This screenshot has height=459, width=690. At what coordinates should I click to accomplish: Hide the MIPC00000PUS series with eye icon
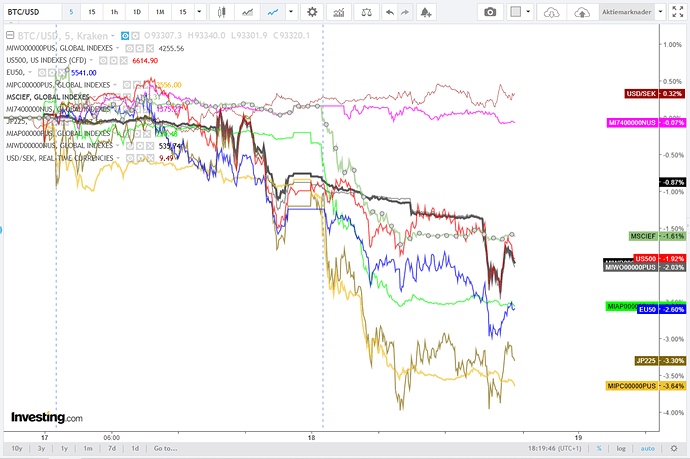[127, 85]
